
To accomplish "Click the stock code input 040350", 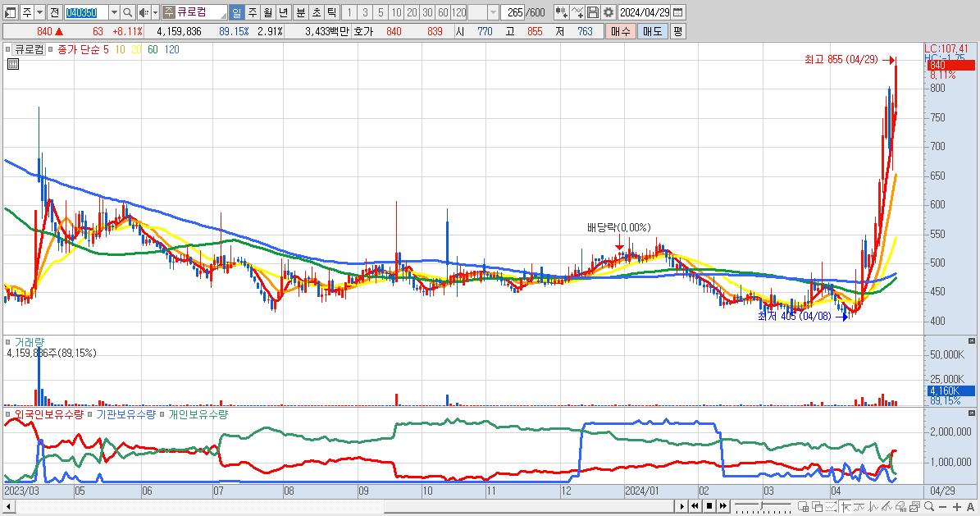I will (x=85, y=12).
